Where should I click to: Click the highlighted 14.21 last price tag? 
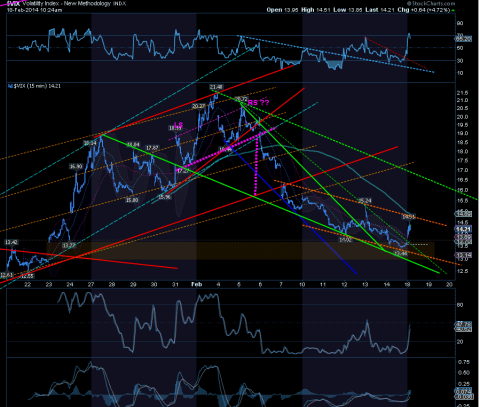tap(463, 229)
